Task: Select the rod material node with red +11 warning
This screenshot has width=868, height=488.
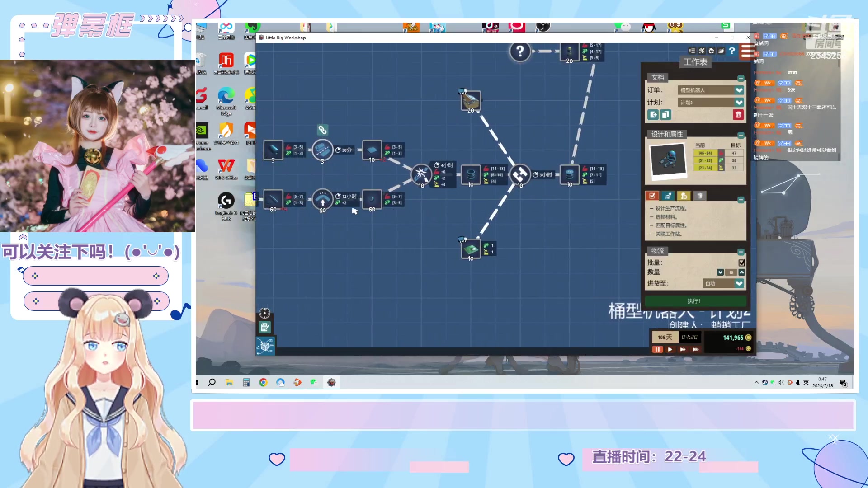Action: (273, 199)
